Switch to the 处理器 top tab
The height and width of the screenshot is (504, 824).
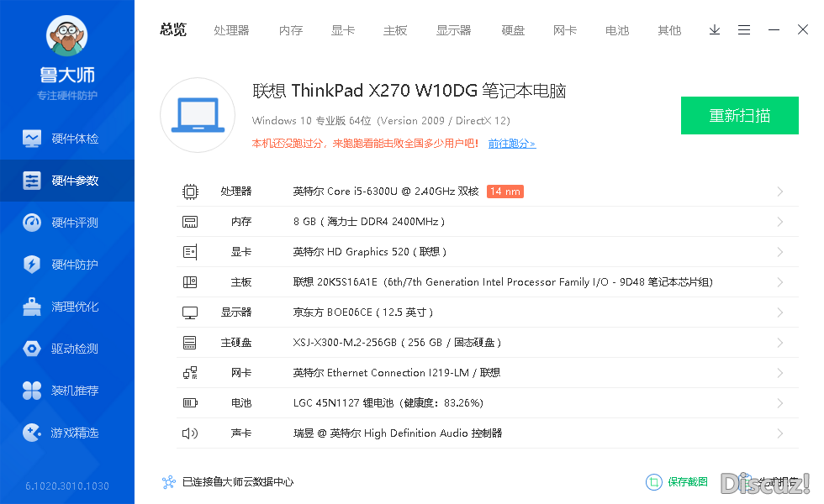(x=232, y=30)
